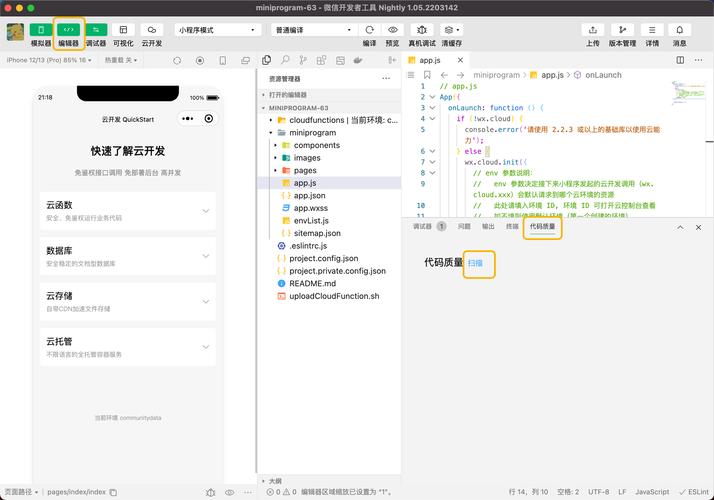Open .eslintrc.js file
The height and width of the screenshot is (500, 714).
329,246
